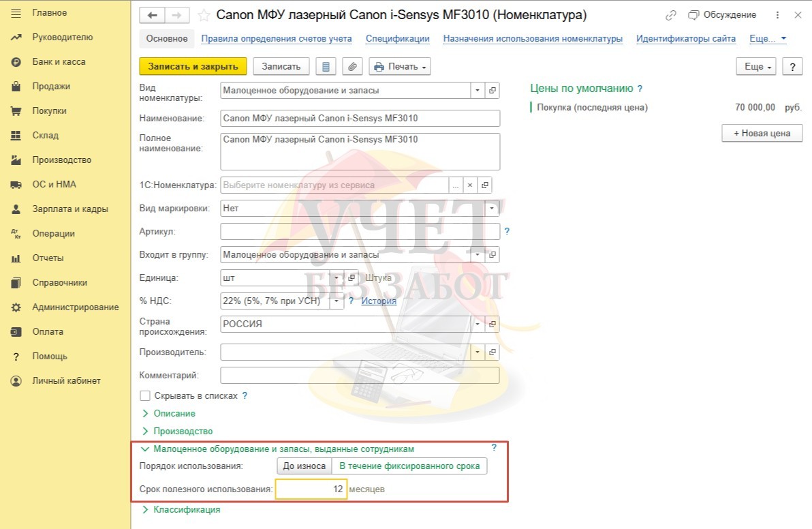Open Банк и касса in sidebar
The height and width of the screenshot is (529, 812).
[59, 62]
